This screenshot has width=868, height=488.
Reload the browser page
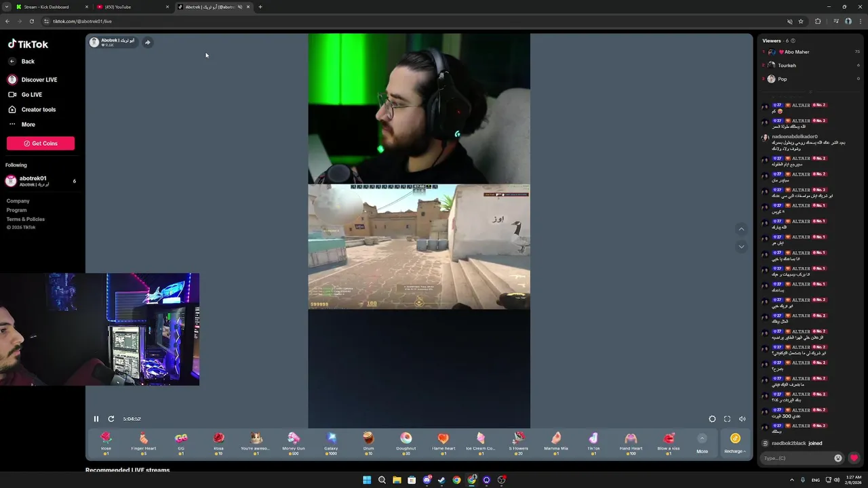31,21
